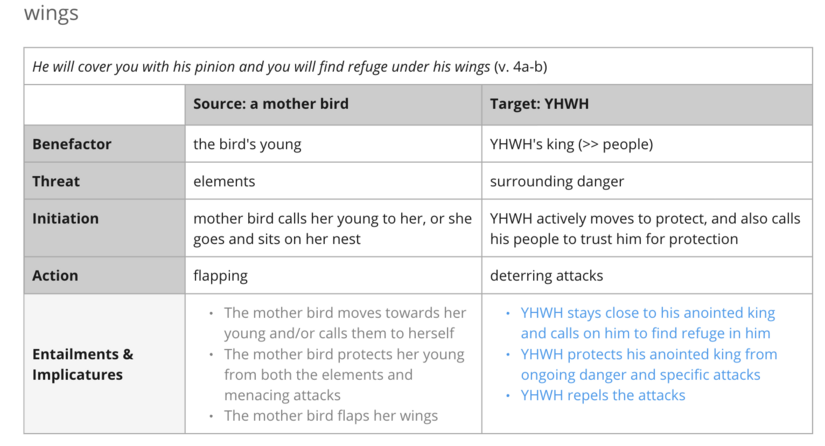Select the 'Threat' row header
Image resolution: width=825 pixels, height=446 pixels.
(x=56, y=181)
